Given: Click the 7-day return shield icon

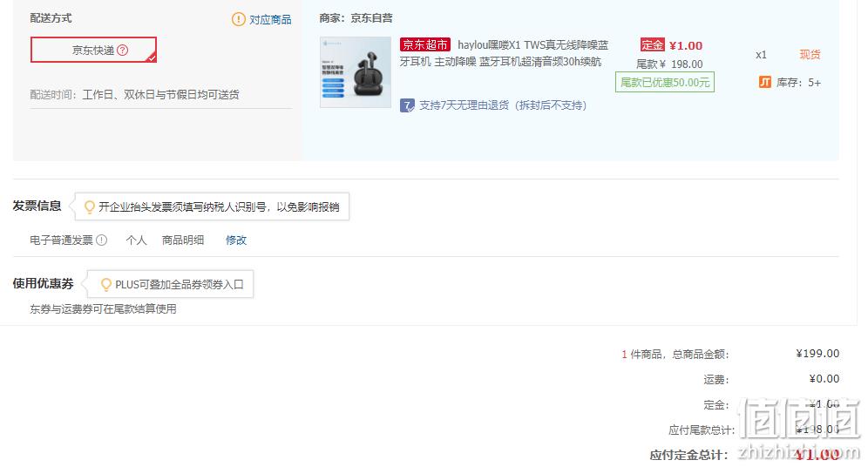Looking at the screenshot, I should pos(408,105).
